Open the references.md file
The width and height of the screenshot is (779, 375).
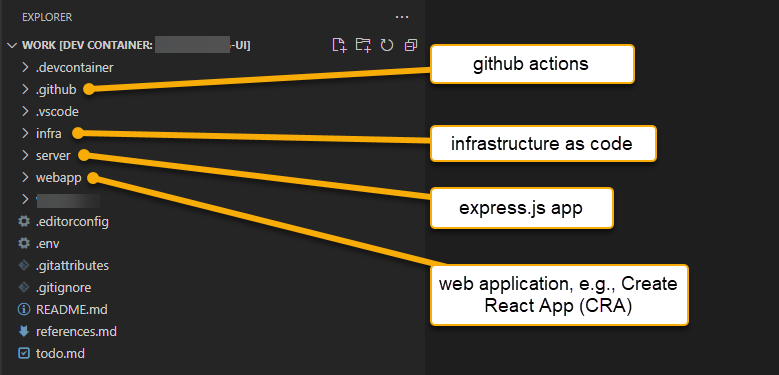[x=76, y=331]
